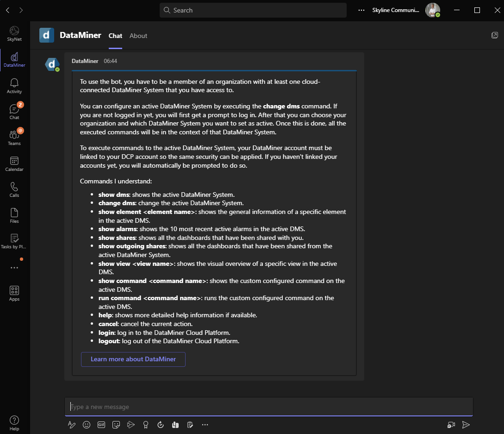Click the 'change dms' bullet command text
Screen dimensions: 504x434
pyautogui.click(x=117, y=203)
